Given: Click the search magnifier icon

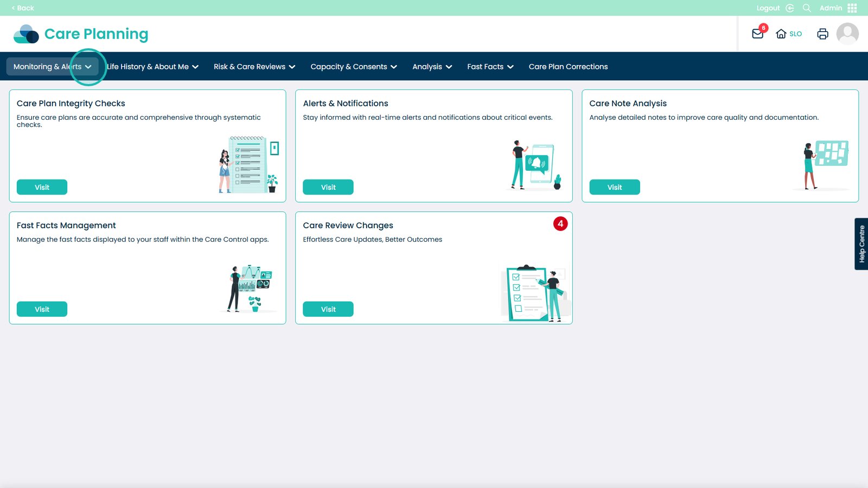Looking at the screenshot, I should click(807, 8).
